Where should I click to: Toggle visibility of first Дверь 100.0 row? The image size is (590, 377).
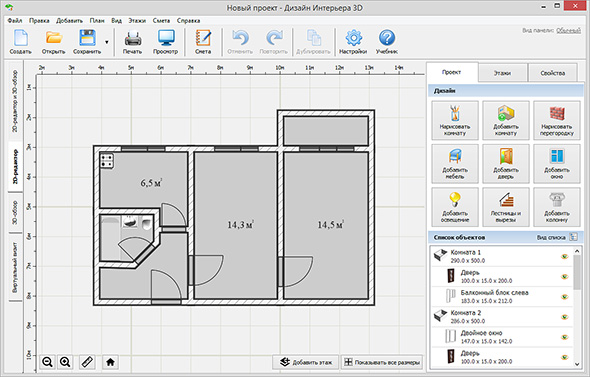point(564,277)
